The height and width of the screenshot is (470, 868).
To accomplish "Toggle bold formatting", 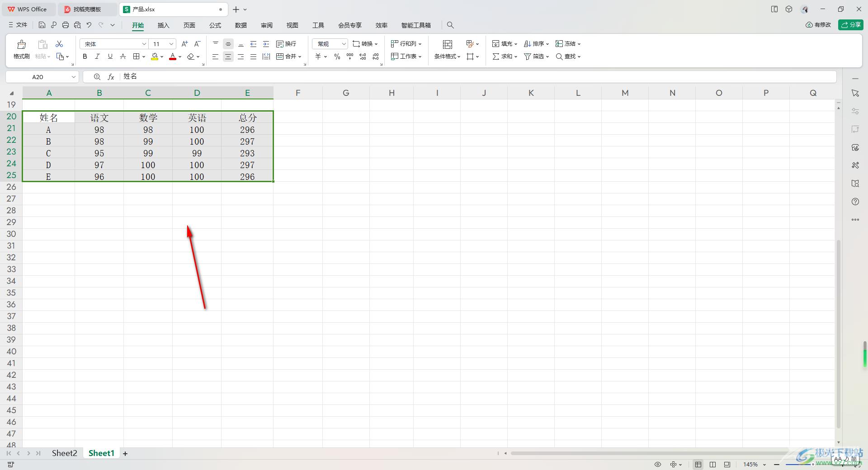I will click(85, 56).
